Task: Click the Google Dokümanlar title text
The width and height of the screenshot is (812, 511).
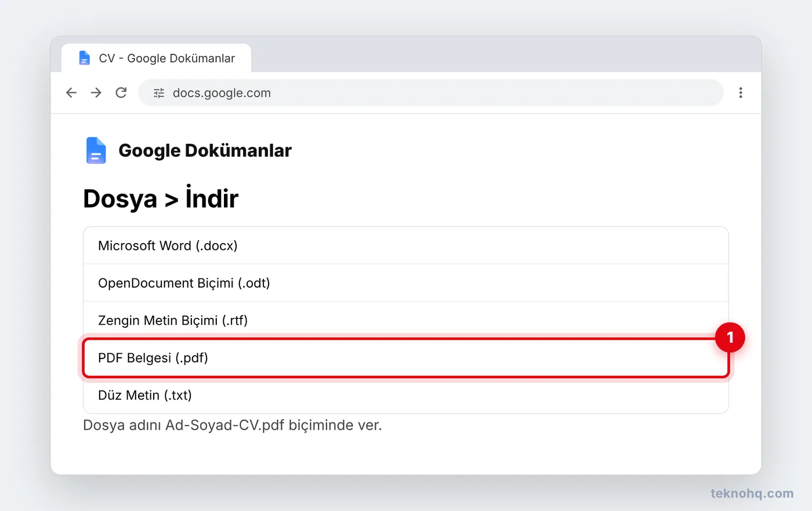Action: pyautogui.click(x=205, y=150)
